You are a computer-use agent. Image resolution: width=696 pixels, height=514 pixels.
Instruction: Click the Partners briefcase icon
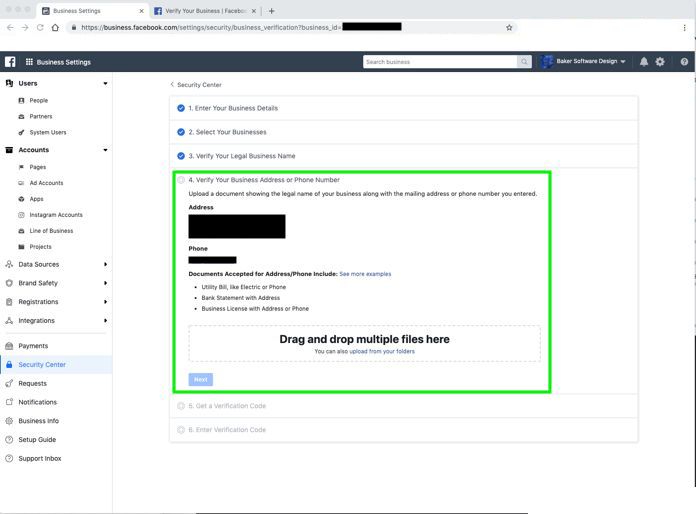(x=21, y=116)
